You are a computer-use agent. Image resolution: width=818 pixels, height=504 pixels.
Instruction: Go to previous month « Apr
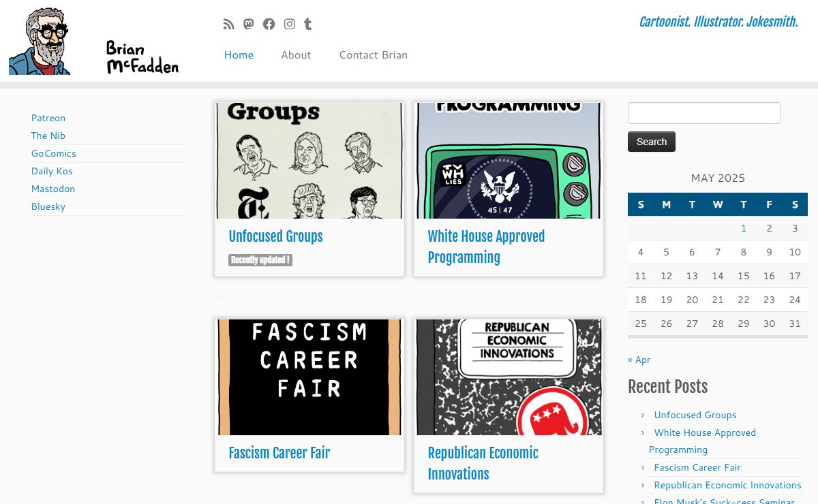[639, 360]
